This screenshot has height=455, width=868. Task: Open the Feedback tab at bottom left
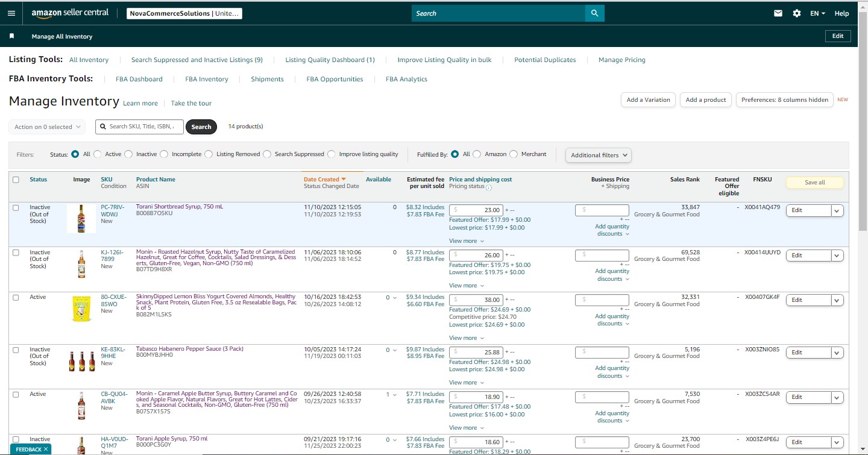coord(30,449)
